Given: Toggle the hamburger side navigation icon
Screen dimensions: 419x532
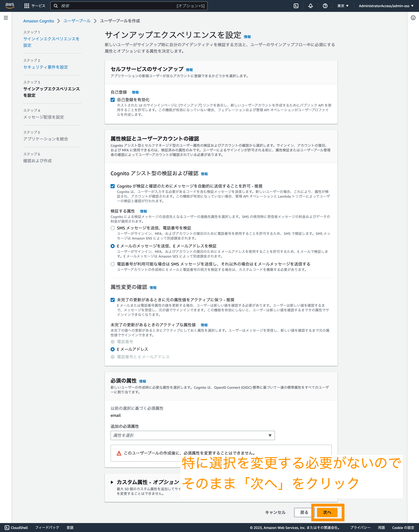Looking at the screenshot, I should 6,18.
